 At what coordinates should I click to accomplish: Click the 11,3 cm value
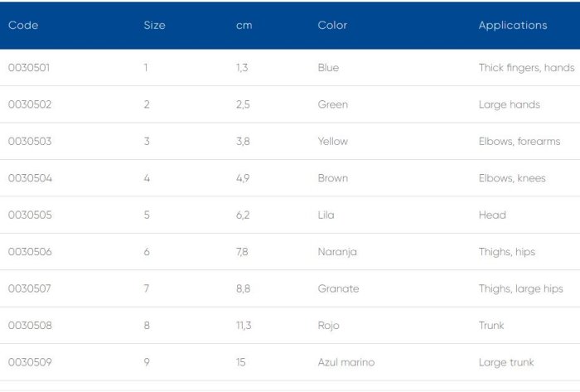[244, 326]
